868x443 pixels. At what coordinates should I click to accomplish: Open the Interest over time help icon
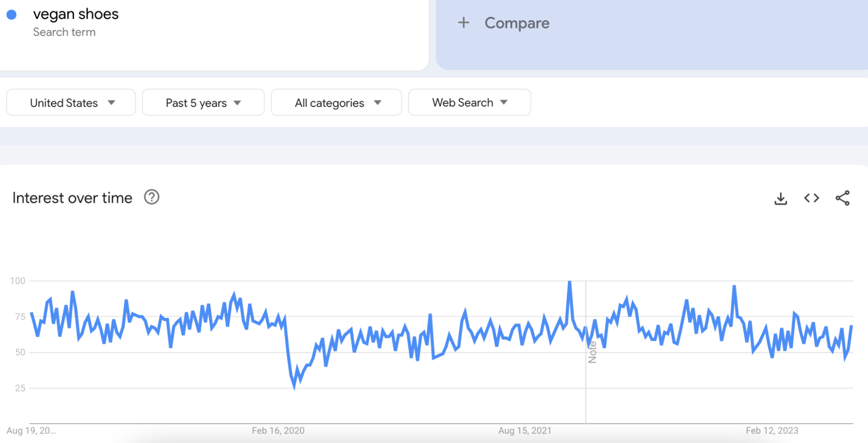[x=152, y=197]
